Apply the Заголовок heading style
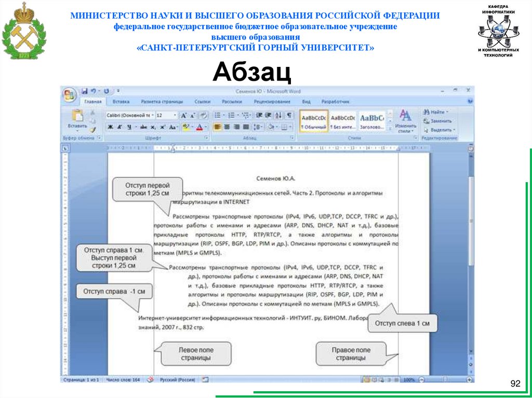The image size is (532, 398). tap(372, 121)
